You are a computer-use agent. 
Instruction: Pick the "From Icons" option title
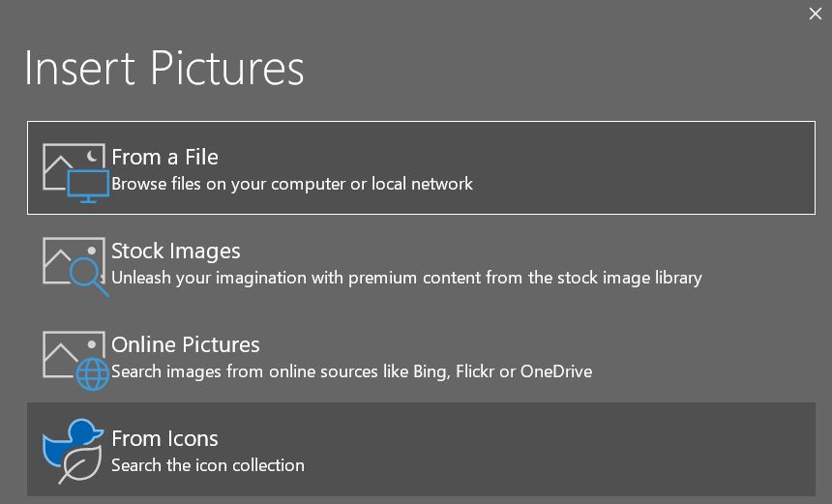tap(164, 438)
